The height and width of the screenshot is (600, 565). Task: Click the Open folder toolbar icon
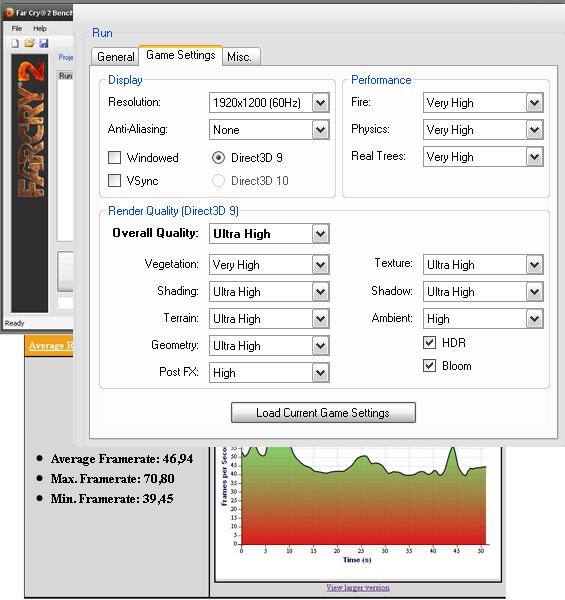click(x=29, y=43)
